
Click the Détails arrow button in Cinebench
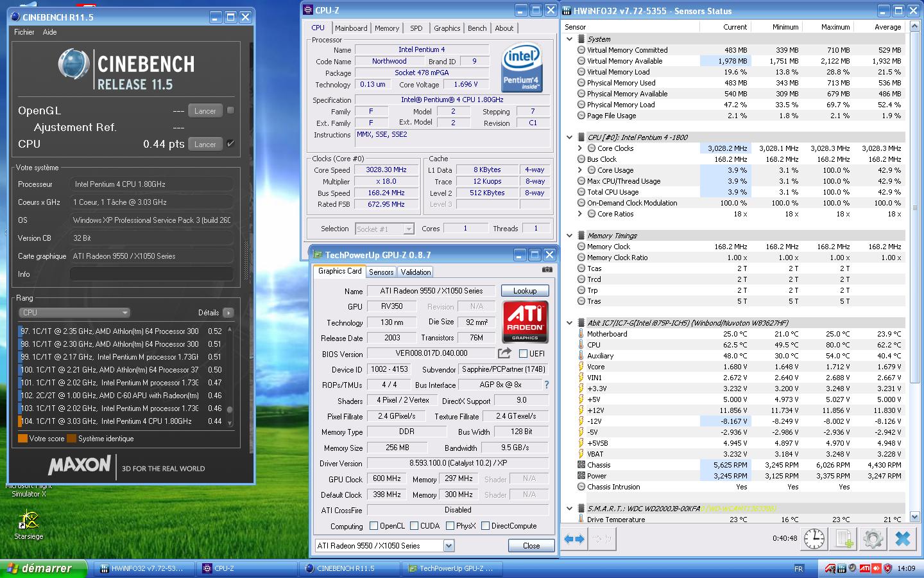(x=228, y=313)
